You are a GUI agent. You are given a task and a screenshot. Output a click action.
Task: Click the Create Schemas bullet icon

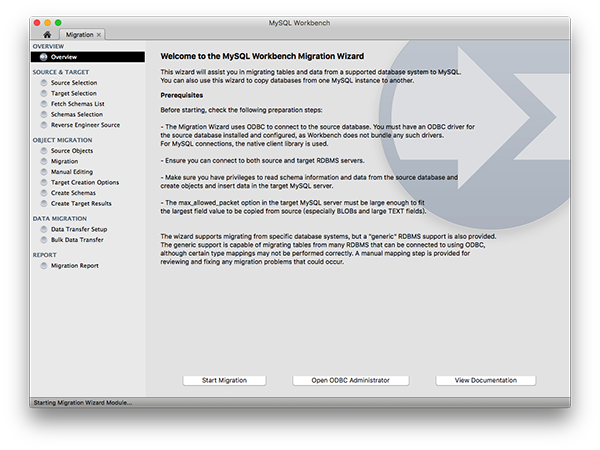point(44,193)
